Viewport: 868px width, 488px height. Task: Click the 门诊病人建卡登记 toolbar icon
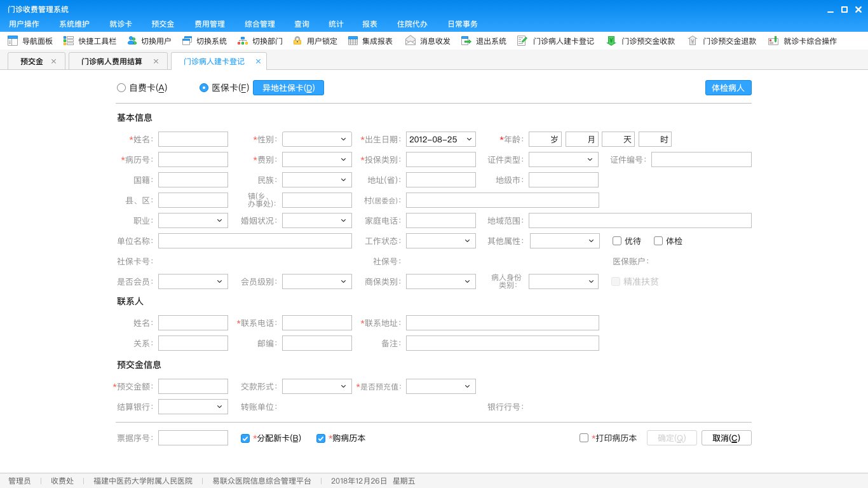click(x=522, y=41)
